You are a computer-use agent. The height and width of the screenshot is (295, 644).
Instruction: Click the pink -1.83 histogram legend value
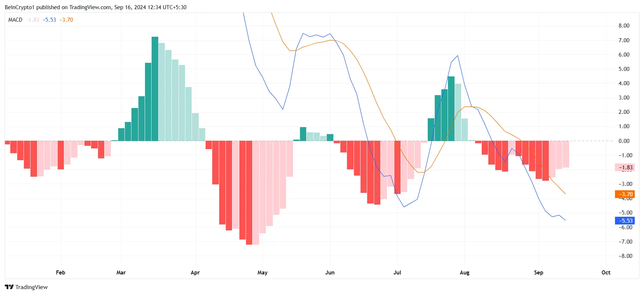click(32, 20)
